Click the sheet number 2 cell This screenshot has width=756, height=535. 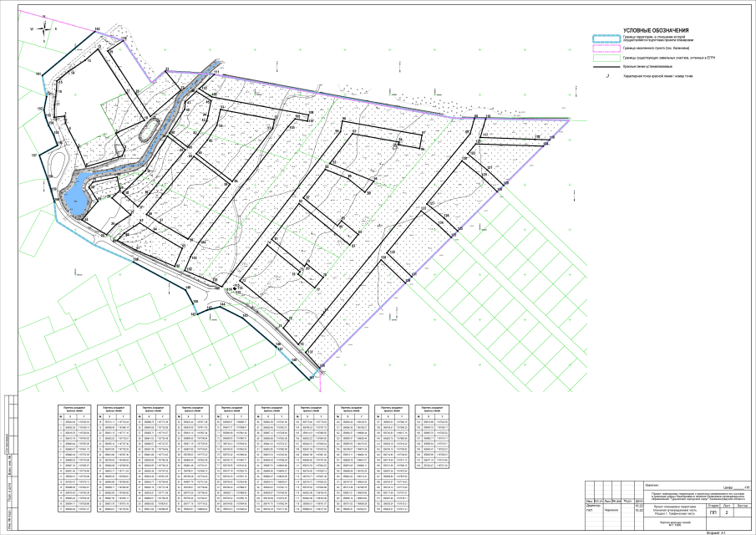point(727,512)
